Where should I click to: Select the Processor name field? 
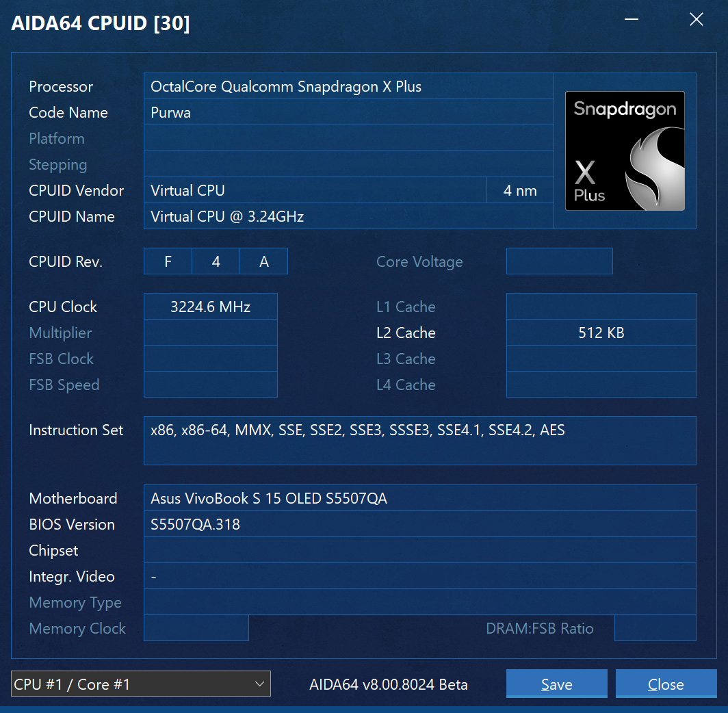[348, 87]
